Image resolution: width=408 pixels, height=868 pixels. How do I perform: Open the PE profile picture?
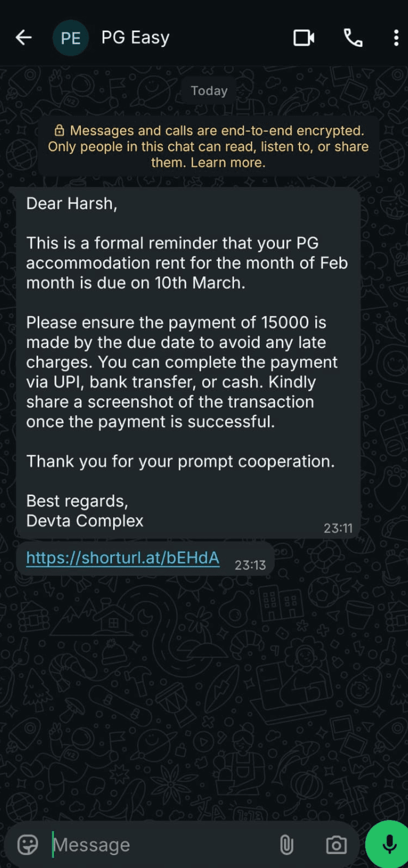70,37
